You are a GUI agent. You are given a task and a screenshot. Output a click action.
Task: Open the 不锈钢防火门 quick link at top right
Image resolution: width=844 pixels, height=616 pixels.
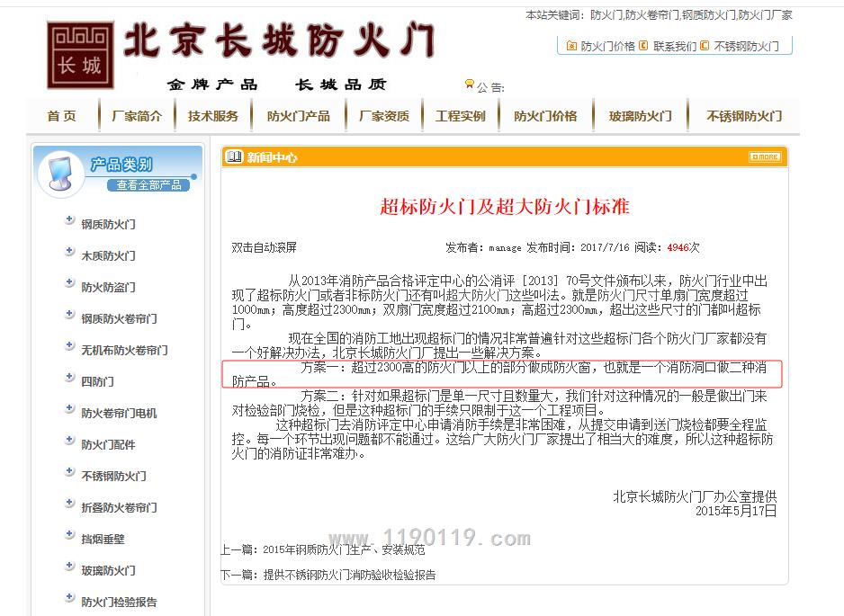pyautogui.click(x=747, y=46)
